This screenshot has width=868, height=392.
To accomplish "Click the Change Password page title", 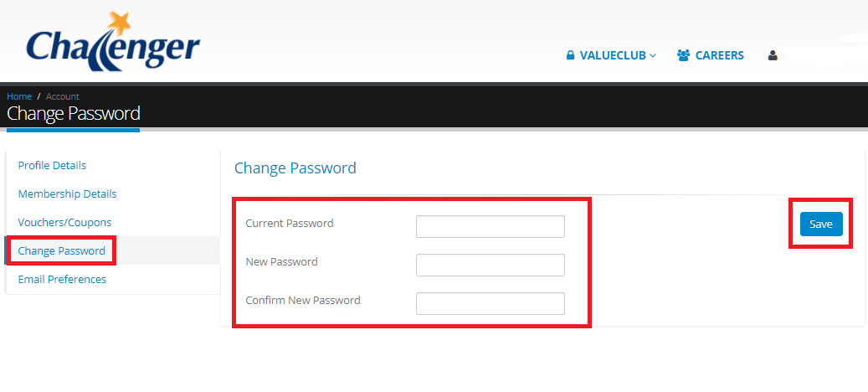I will [x=74, y=114].
